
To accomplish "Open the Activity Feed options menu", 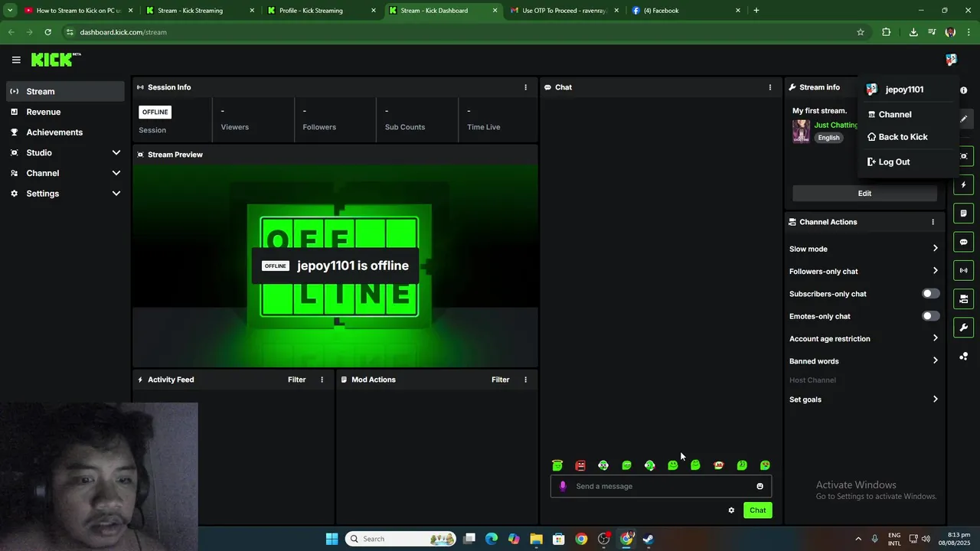I will pyautogui.click(x=322, y=380).
